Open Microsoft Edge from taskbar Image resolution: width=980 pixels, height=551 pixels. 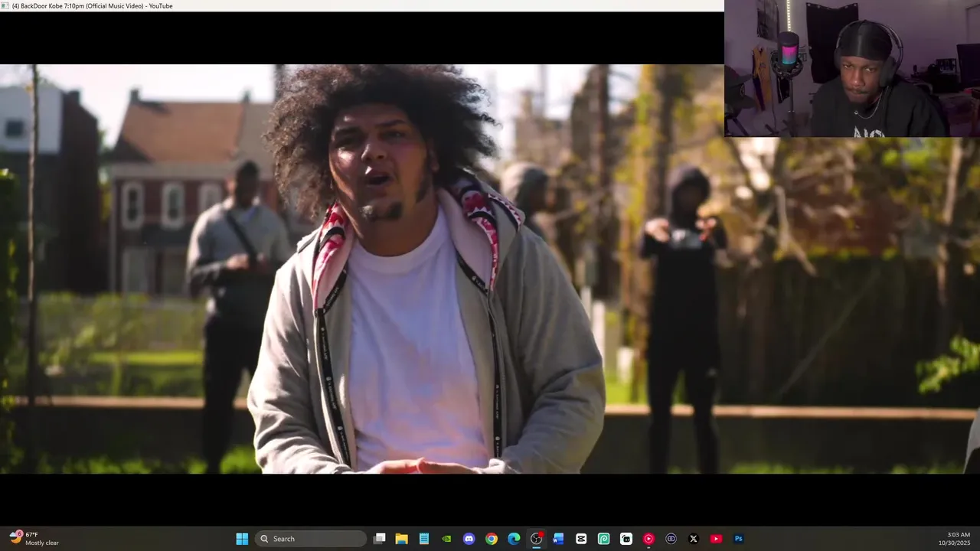[514, 539]
